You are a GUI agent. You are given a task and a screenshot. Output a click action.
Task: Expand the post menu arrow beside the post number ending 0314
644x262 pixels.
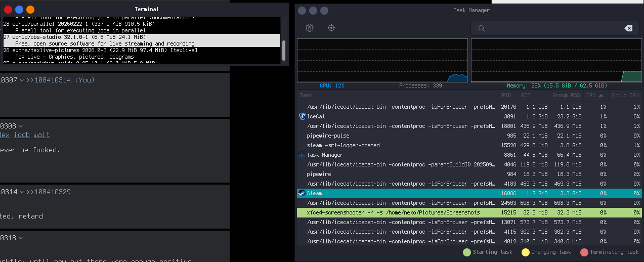point(21,193)
